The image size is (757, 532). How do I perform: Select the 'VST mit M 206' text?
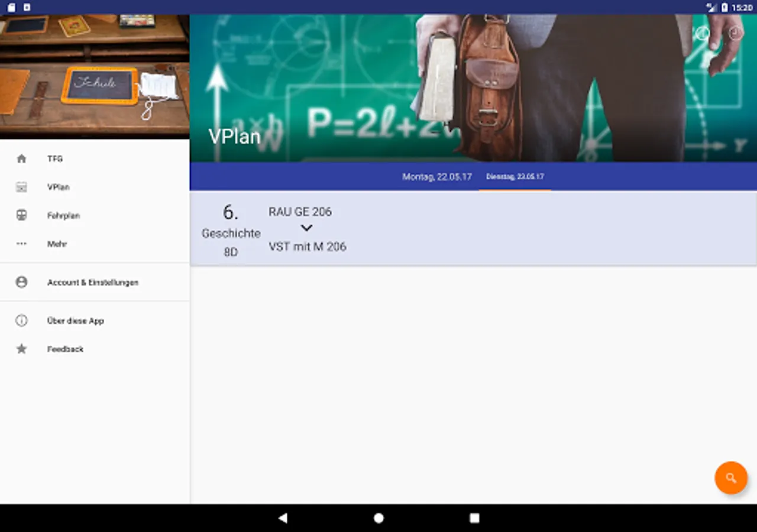pyautogui.click(x=308, y=246)
